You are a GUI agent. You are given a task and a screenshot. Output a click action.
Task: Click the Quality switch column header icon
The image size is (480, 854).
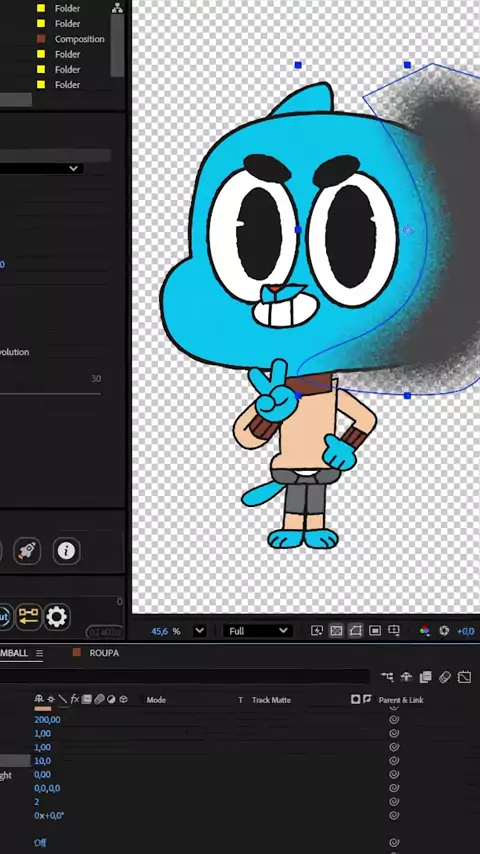[x=63, y=699]
